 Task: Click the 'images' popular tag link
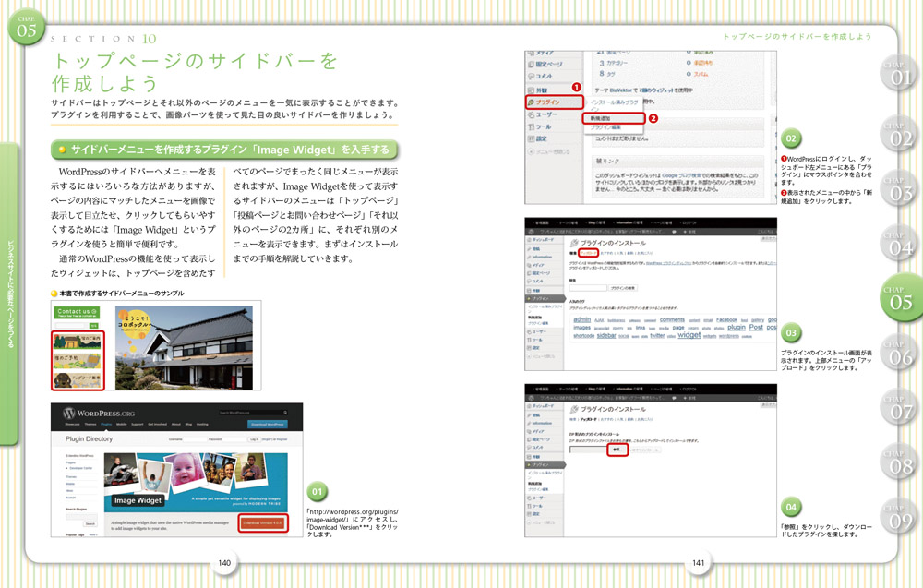(x=581, y=328)
